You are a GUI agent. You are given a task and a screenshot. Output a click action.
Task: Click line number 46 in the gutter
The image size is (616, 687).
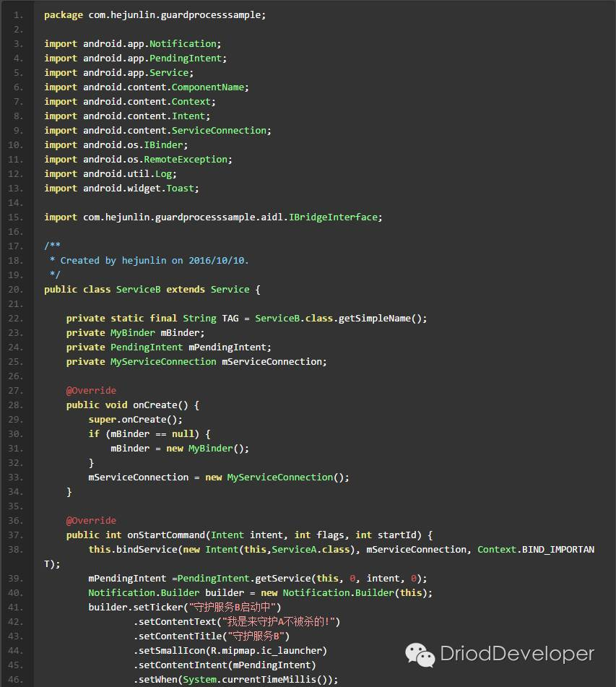click(16, 680)
